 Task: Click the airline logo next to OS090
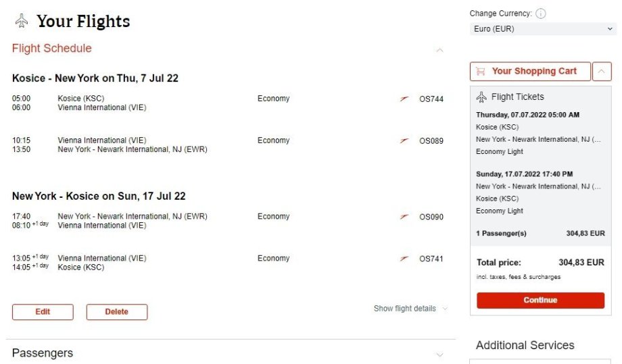(x=404, y=217)
